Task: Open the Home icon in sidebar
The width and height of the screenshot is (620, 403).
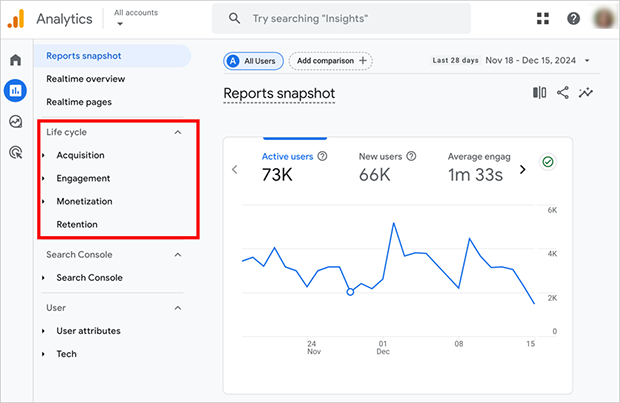Action: coord(15,60)
